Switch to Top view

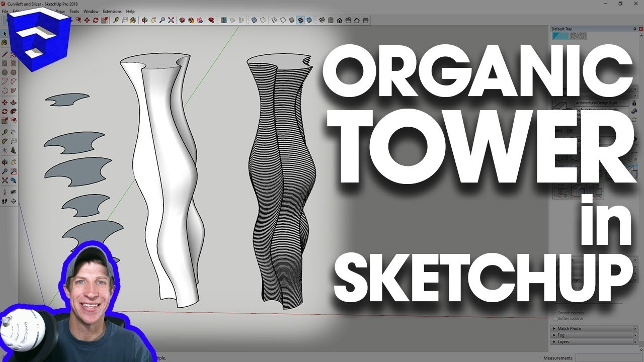click(330, 20)
